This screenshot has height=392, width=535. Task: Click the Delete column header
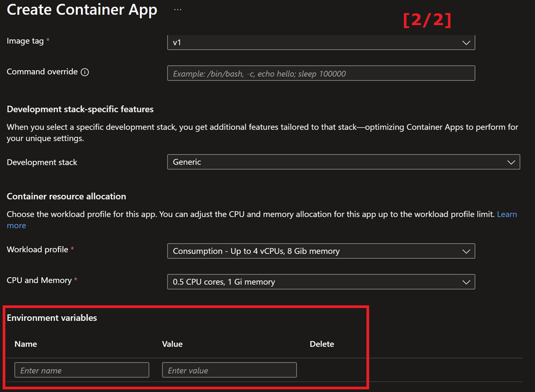pos(322,344)
